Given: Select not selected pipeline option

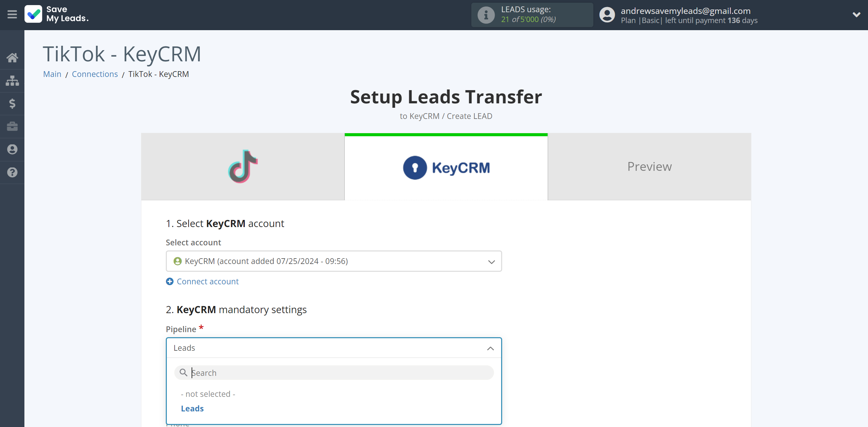Looking at the screenshot, I should (x=208, y=394).
